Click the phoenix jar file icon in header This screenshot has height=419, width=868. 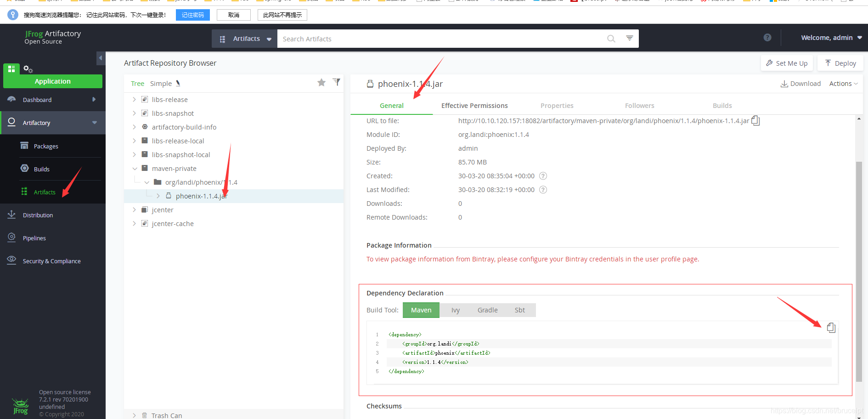click(370, 84)
